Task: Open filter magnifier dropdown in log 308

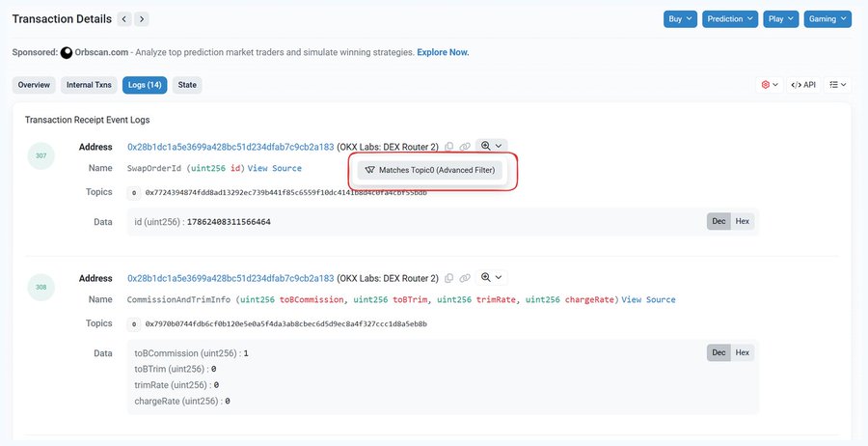Action: pyautogui.click(x=491, y=278)
